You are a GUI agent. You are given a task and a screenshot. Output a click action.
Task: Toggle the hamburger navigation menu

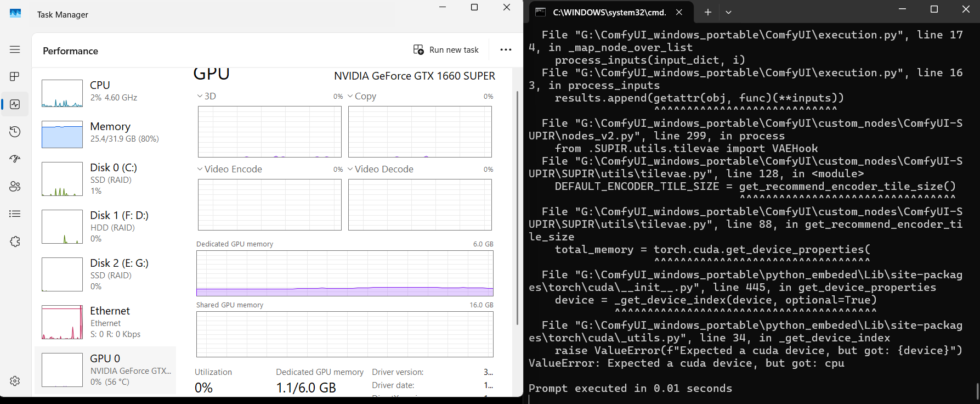click(15, 49)
